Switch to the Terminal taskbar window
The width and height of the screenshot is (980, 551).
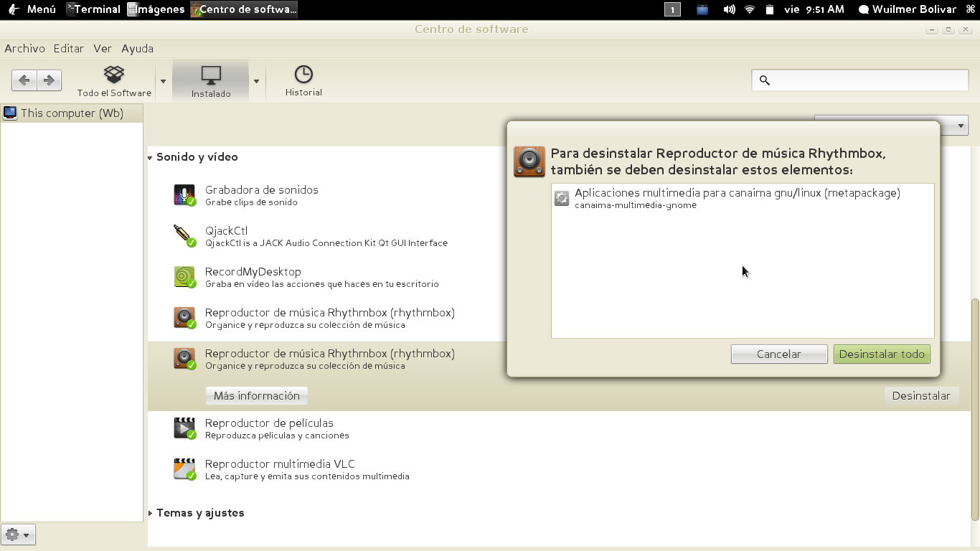[93, 9]
